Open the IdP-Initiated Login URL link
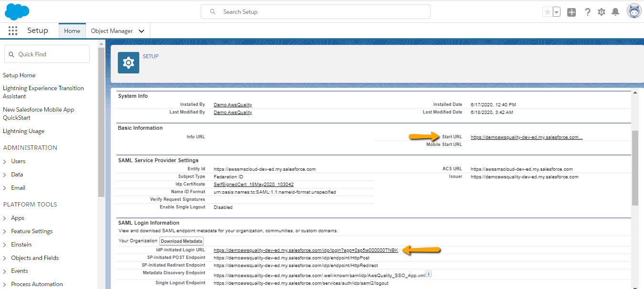The height and width of the screenshot is (289, 644). (306, 250)
